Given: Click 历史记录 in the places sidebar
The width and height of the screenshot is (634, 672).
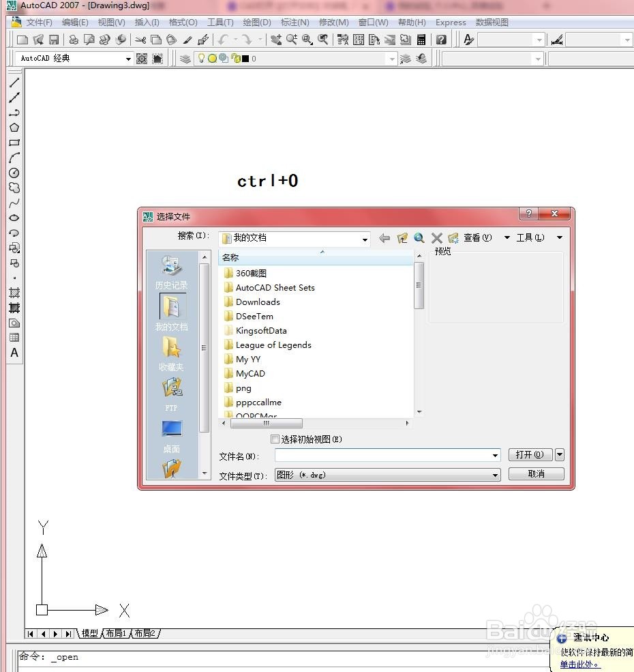Looking at the screenshot, I should [171, 273].
